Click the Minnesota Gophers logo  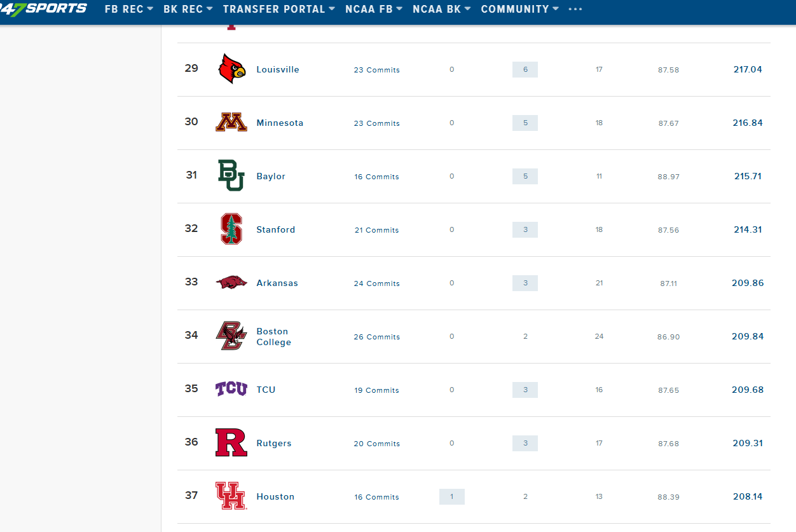tap(231, 123)
